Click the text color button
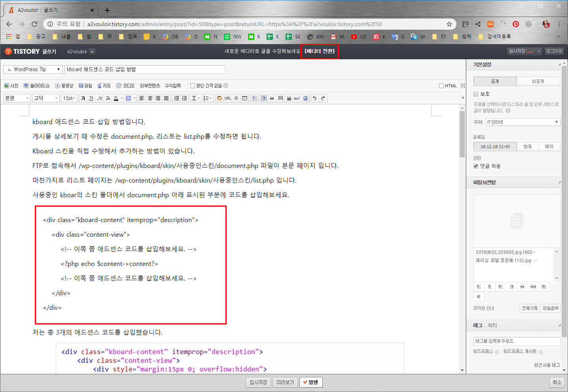This screenshot has height=392, width=568. click(116, 98)
